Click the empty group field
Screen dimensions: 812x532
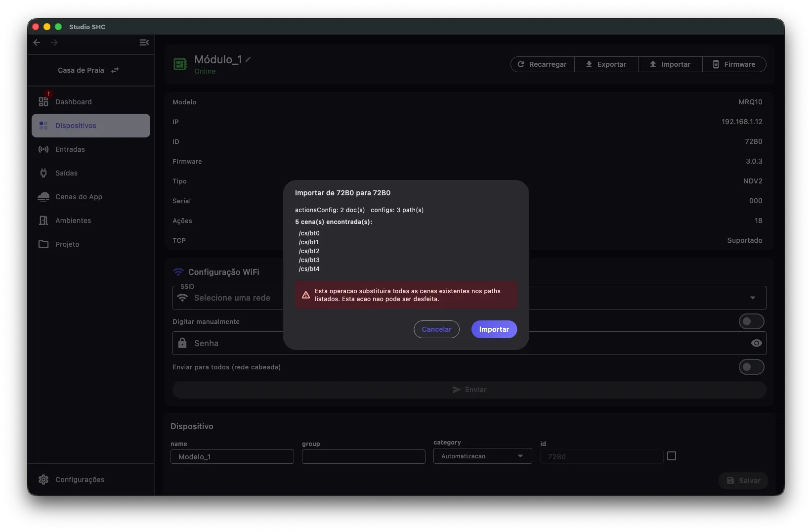[x=364, y=457]
